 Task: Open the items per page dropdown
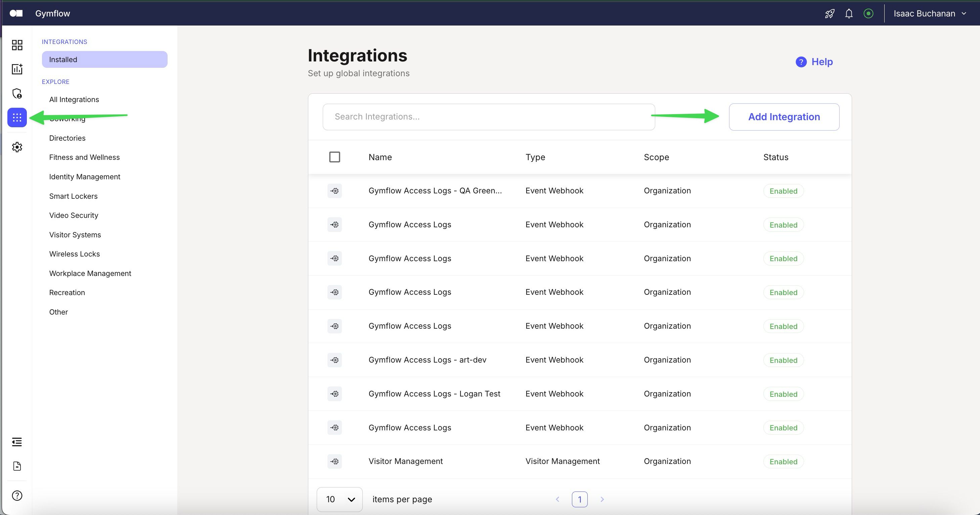point(339,500)
